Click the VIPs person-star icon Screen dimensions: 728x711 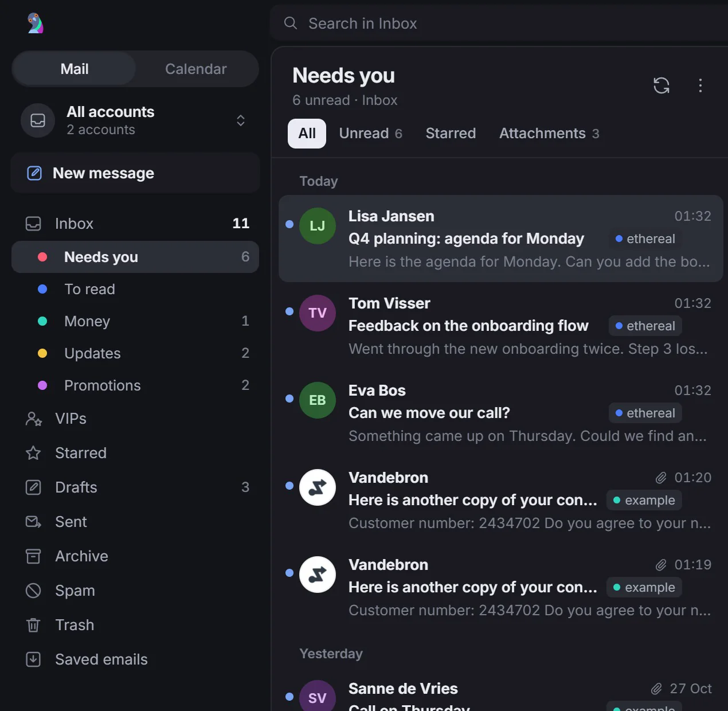[34, 419]
